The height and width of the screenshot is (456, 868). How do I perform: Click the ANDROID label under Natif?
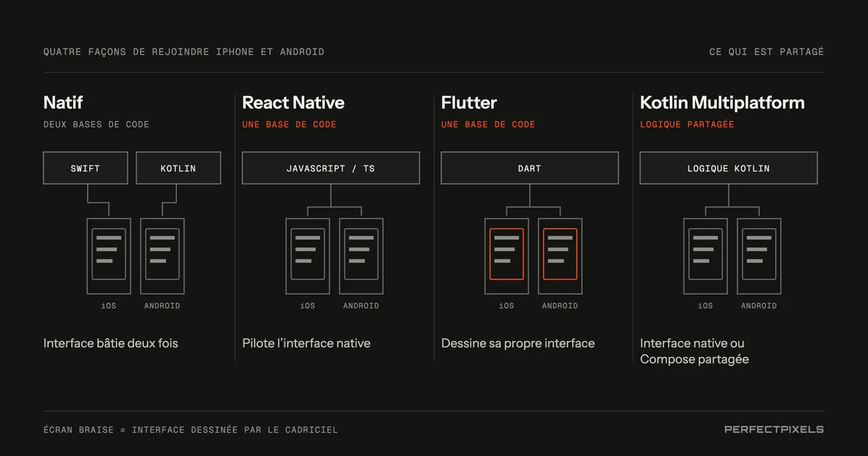(162, 306)
